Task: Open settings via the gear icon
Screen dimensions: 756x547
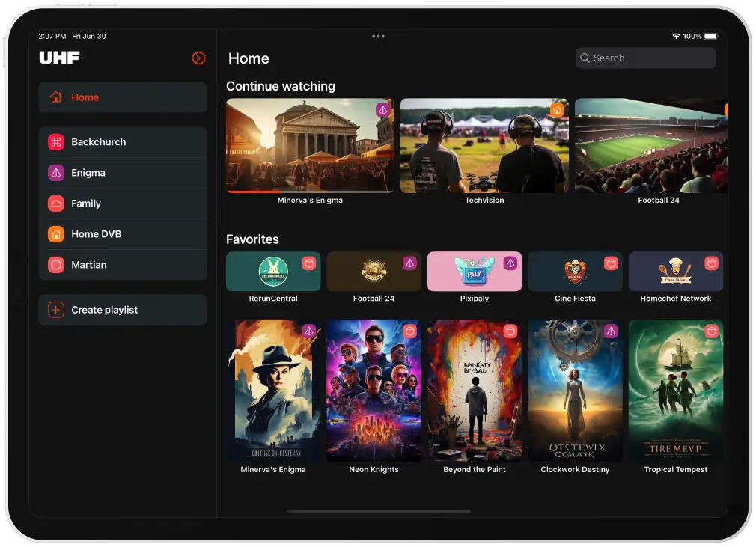Action: 198,58
